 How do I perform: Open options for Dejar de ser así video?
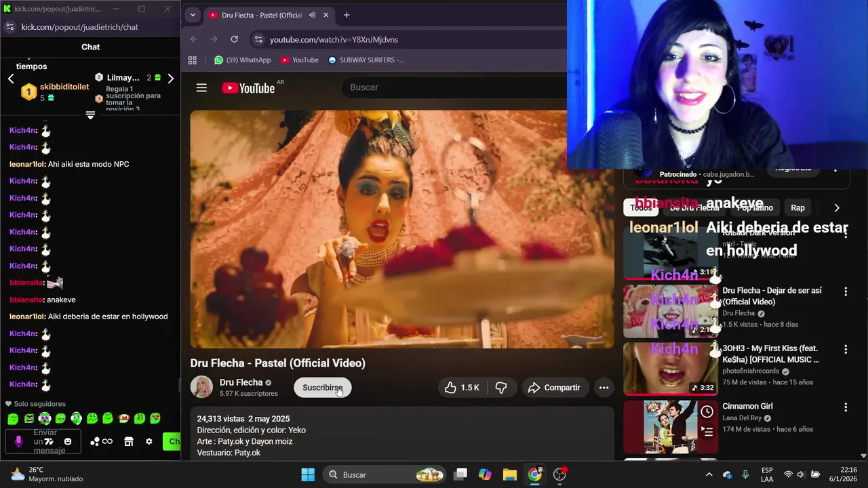point(846,291)
